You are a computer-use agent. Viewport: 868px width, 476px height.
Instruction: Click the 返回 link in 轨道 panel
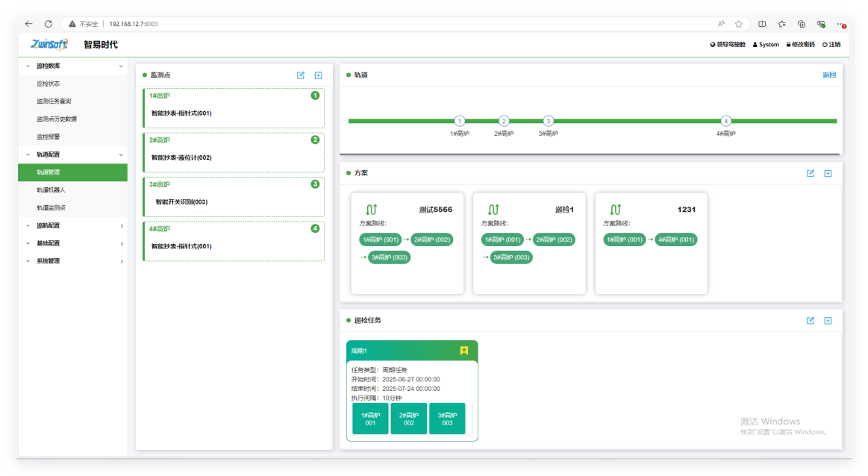[828, 75]
